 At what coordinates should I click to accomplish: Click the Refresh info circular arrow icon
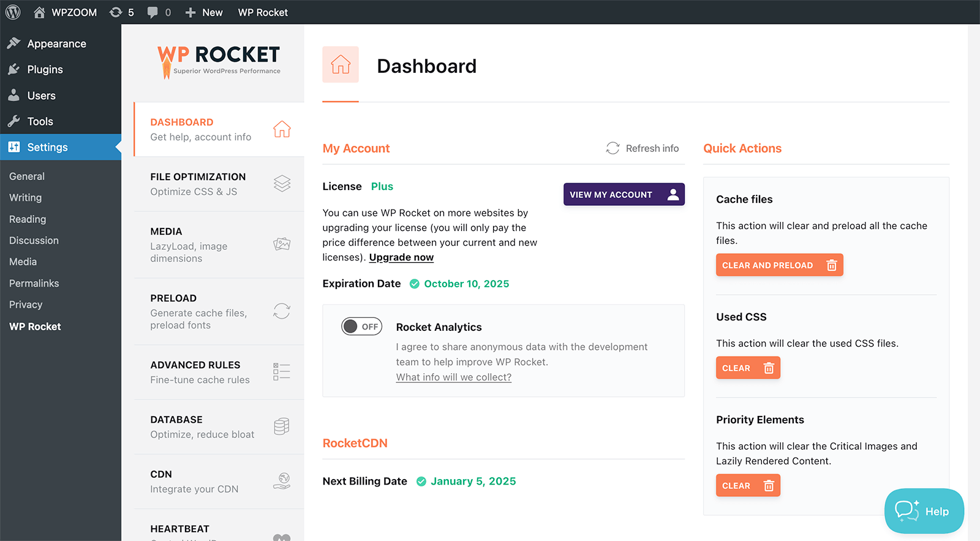pyautogui.click(x=612, y=148)
